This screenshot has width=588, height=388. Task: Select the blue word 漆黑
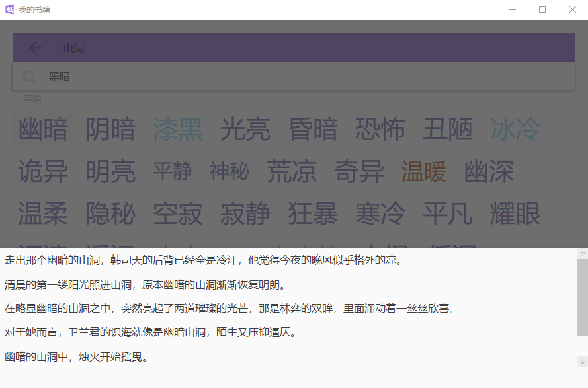tap(178, 129)
